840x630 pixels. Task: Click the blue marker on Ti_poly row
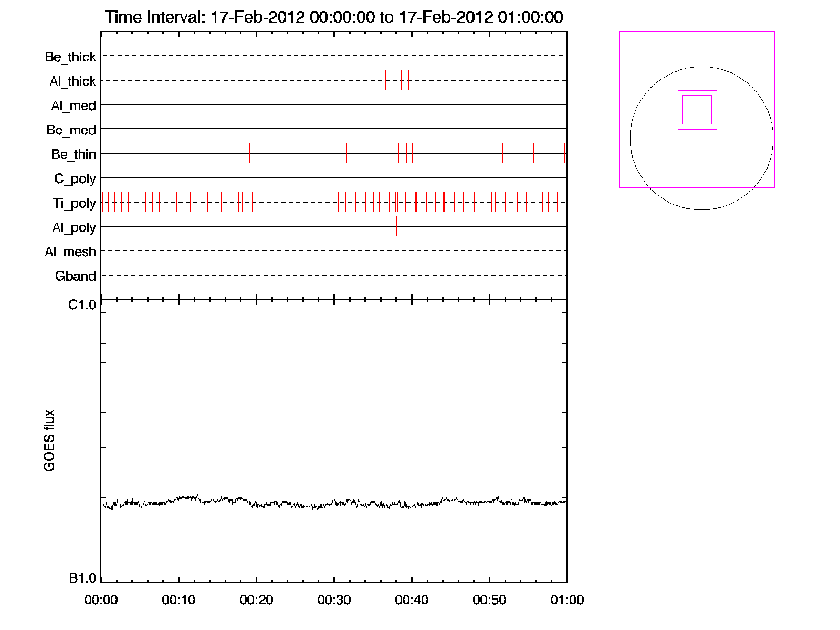(x=377, y=202)
